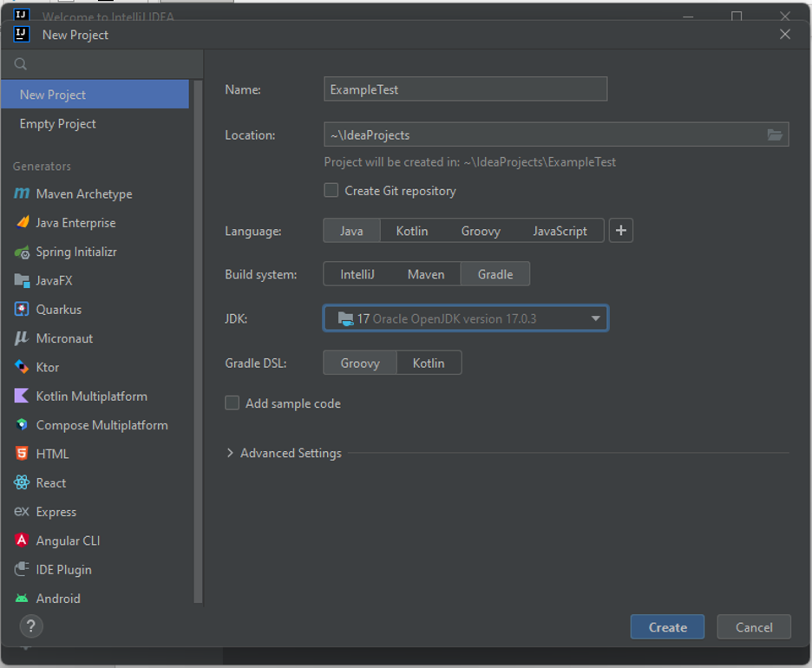
Task: Open help via question mark button
Action: click(x=31, y=626)
